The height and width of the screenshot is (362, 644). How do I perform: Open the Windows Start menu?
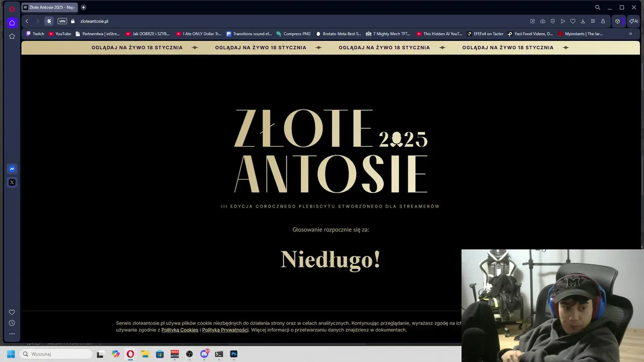tap(11, 354)
